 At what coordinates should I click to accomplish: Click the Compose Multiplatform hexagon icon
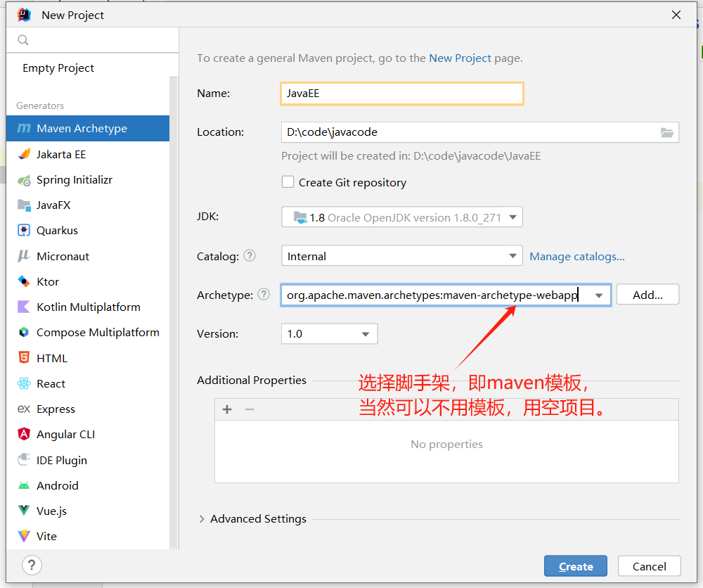click(24, 333)
